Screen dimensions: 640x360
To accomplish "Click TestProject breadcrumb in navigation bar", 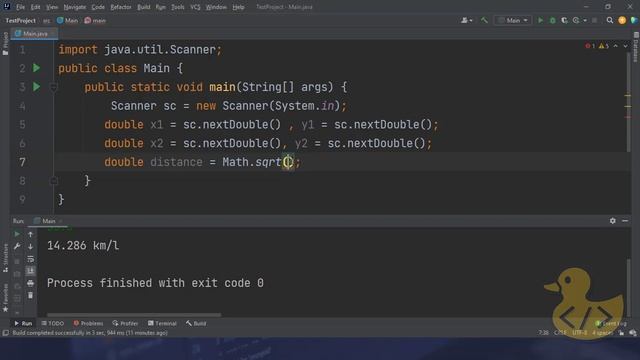I will coord(20,20).
